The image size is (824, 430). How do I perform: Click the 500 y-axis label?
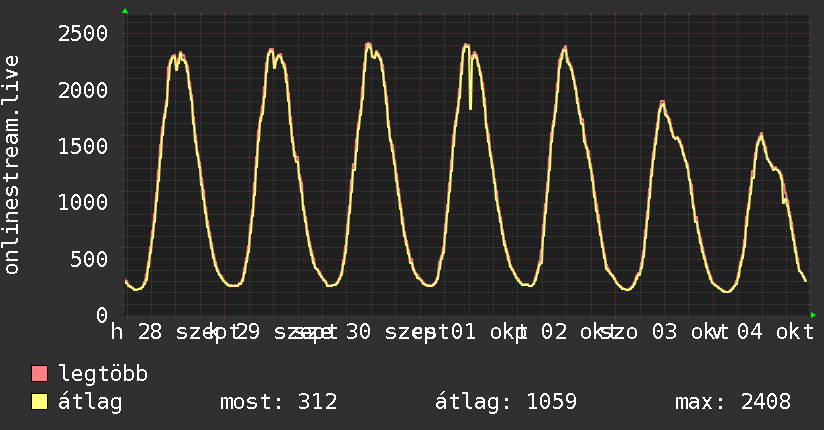89,259
